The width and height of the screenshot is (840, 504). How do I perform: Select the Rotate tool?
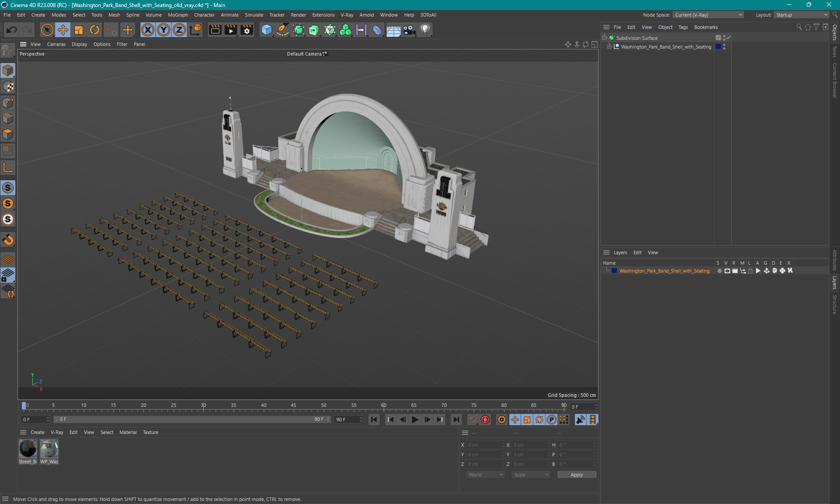click(94, 30)
